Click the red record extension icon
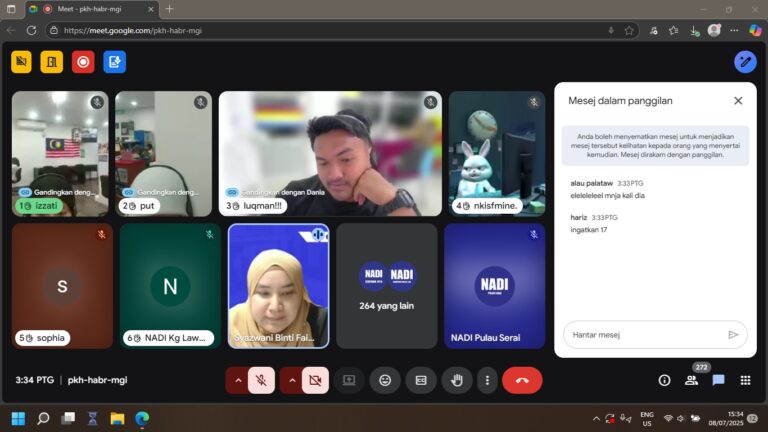Screen dimensions: 768x432 pyautogui.click(x=83, y=62)
